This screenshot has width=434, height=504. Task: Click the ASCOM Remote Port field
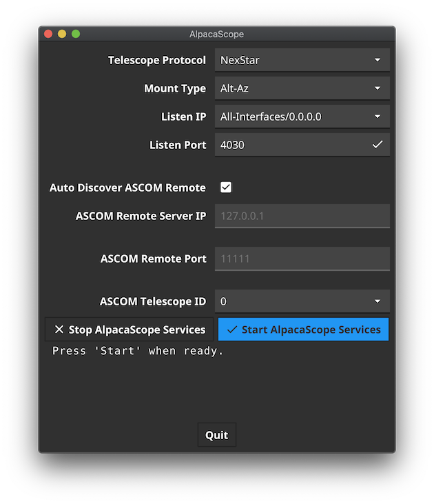tap(302, 259)
